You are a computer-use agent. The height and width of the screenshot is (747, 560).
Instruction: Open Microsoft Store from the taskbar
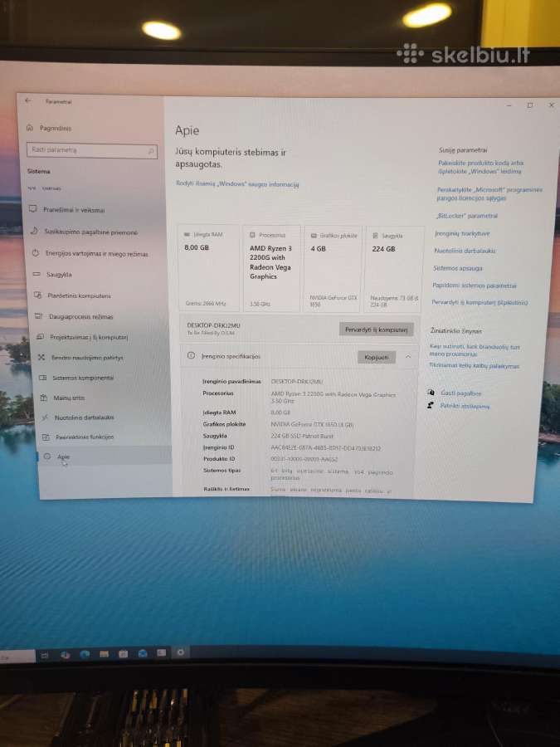coord(123,654)
